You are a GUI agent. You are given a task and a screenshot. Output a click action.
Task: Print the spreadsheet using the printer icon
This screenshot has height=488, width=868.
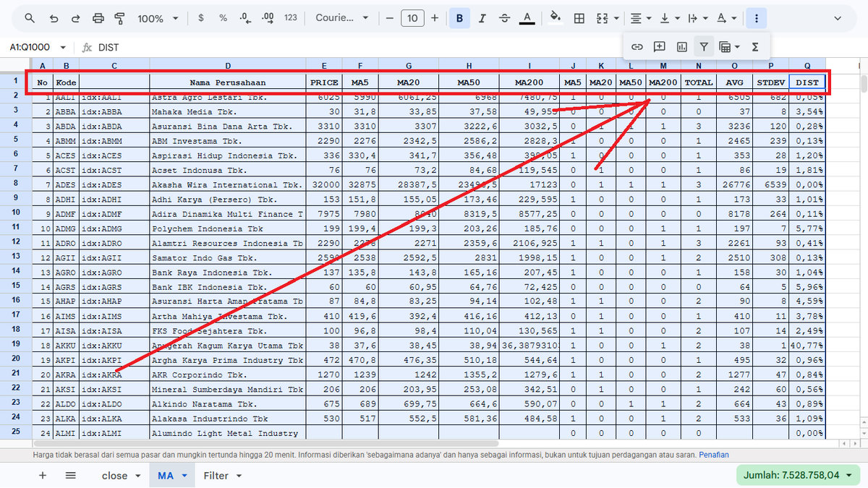pyautogui.click(x=98, y=18)
